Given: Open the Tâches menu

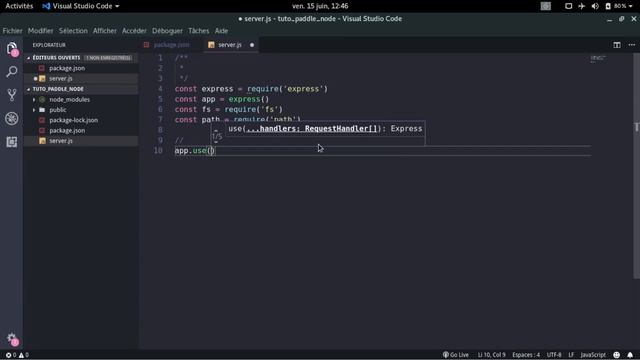Looking at the screenshot, I should point(198,31).
